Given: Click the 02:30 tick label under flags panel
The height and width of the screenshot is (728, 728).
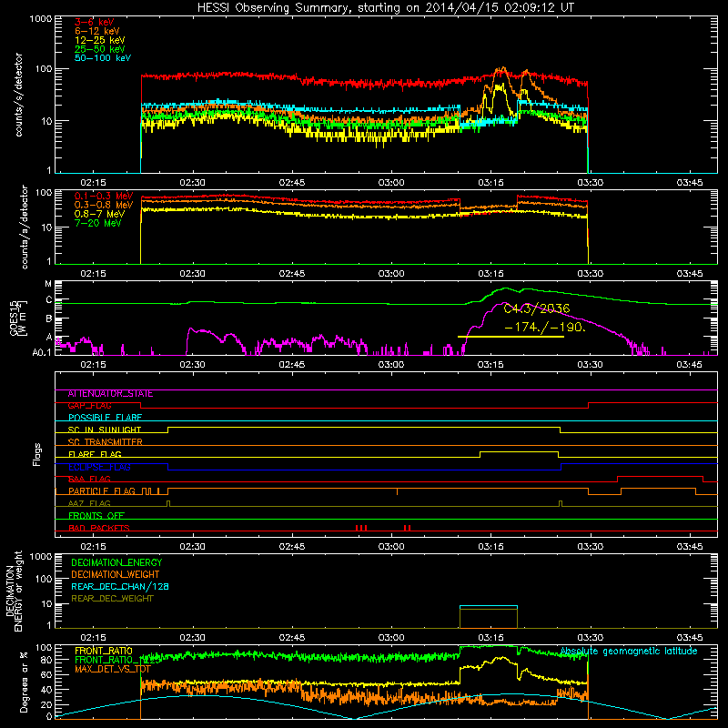Looking at the screenshot, I should [192, 547].
